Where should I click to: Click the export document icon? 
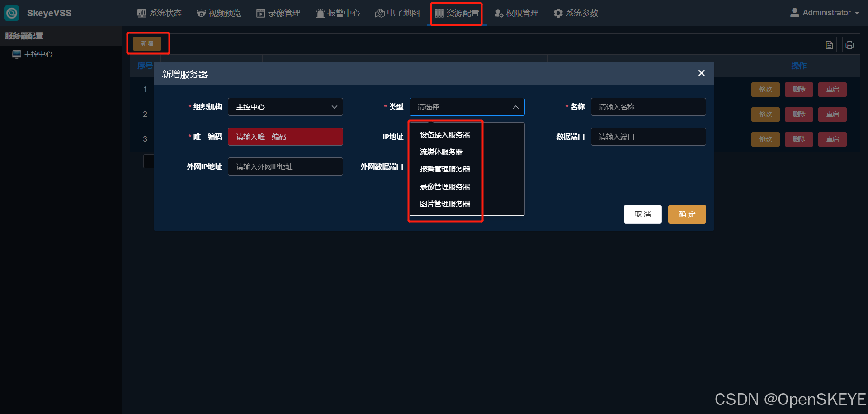pyautogui.click(x=829, y=45)
